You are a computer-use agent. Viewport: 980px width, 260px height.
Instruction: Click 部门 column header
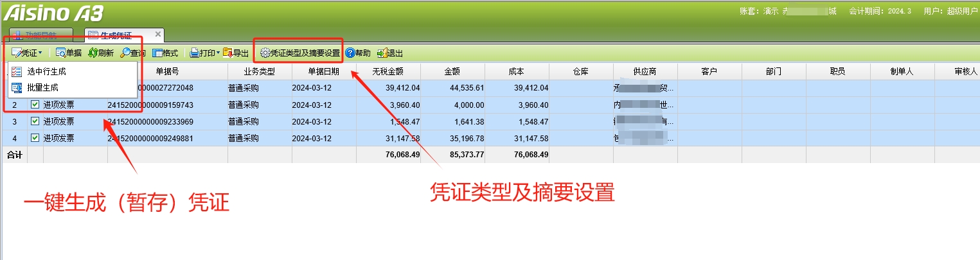pyautogui.click(x=774, y=71)
